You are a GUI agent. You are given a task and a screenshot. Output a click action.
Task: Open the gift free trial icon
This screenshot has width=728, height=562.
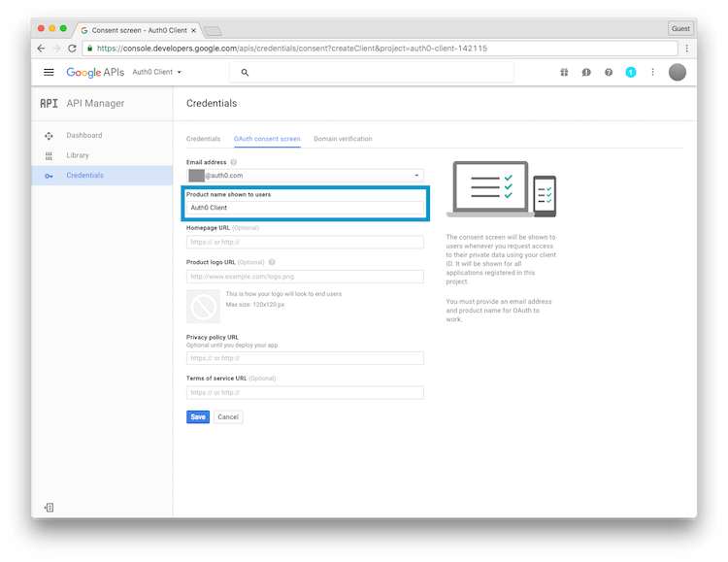tap(564, 72)
